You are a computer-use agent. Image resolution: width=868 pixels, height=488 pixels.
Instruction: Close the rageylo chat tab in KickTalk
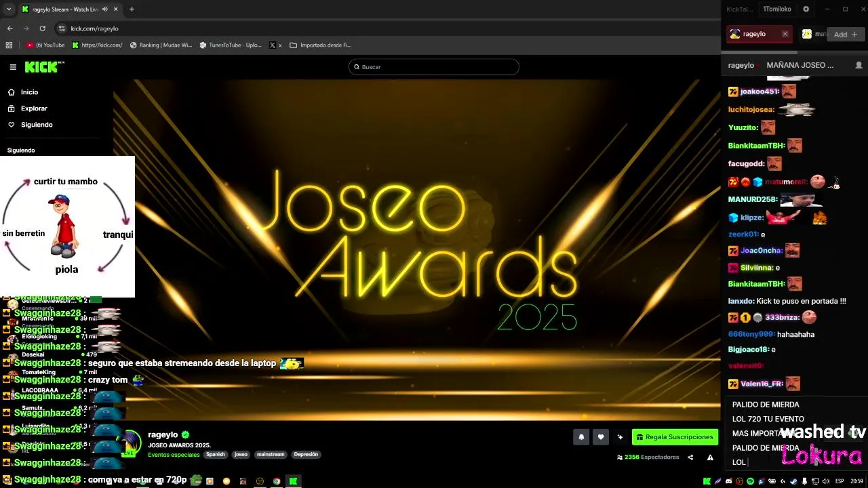[x=785, y=34]
